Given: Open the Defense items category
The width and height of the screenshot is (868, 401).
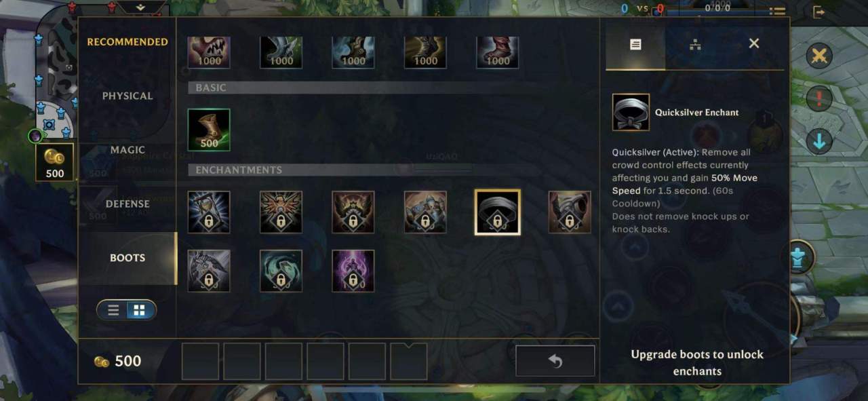Looking at the screenshot, I should point(127,204).
